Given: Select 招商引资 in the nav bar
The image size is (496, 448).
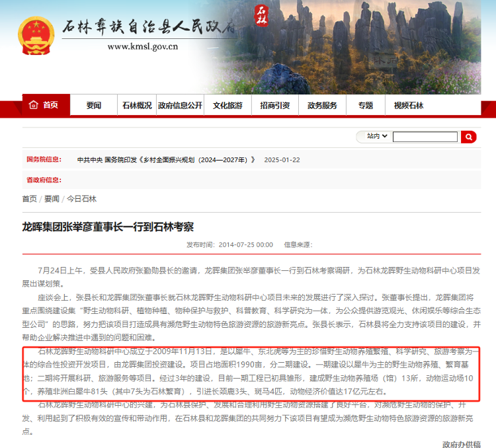Looking at the screenshot, I should [x=274, y=106].
